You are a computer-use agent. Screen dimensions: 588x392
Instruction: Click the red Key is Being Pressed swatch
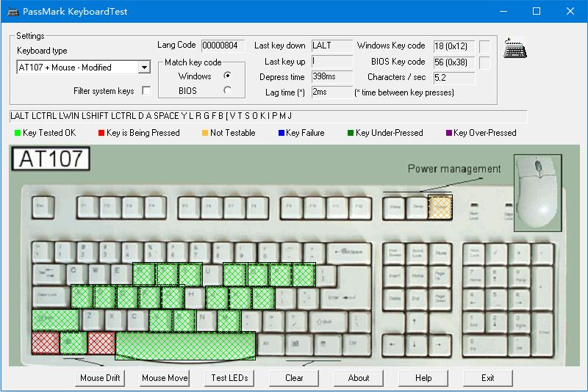tap(101, 133)
